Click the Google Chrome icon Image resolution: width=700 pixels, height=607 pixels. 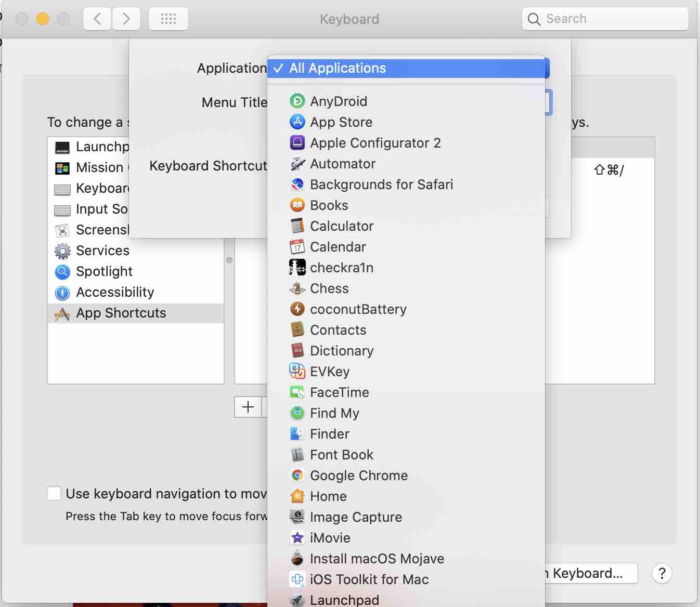pos(297,476)
